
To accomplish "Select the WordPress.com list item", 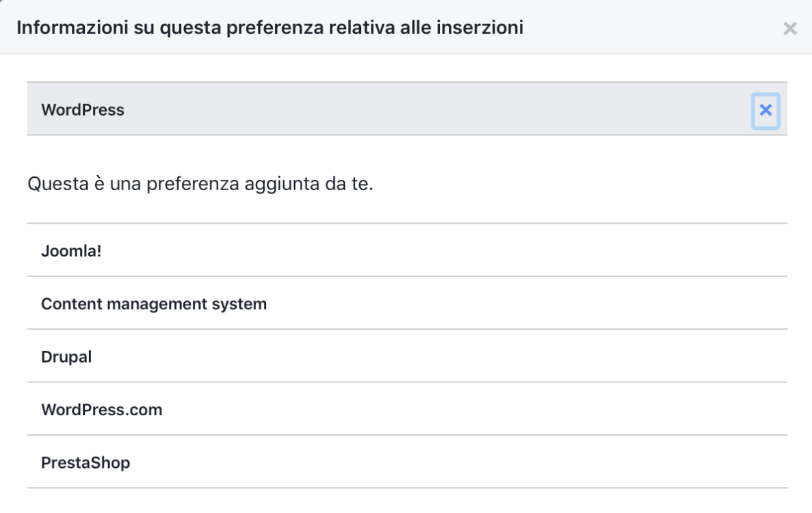I will 101,409.
